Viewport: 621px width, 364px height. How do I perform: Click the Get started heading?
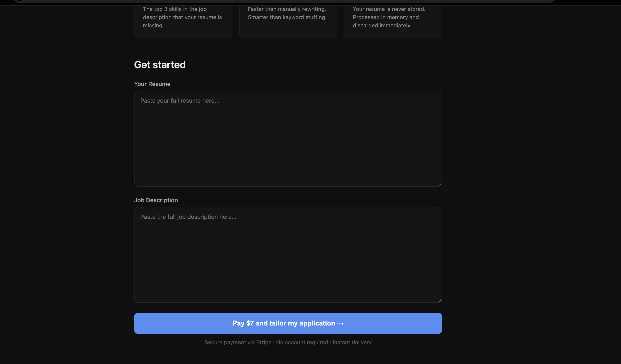(160, 65)
